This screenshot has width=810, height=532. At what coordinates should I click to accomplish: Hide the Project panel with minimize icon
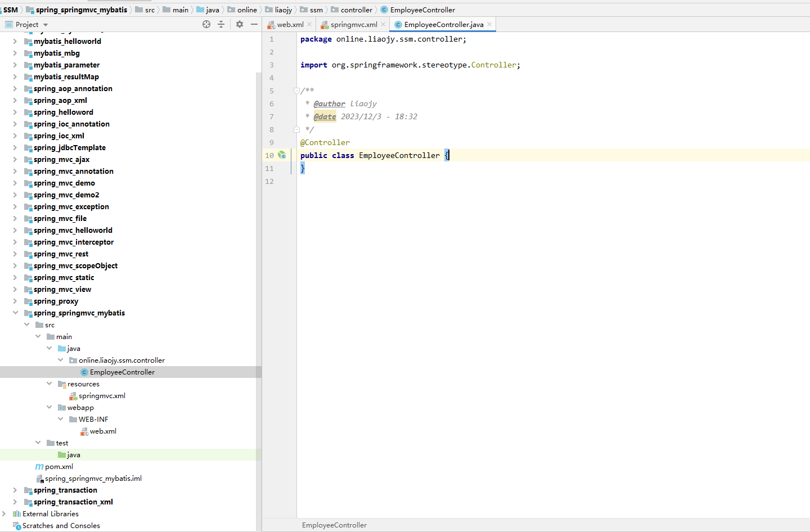click(254, 24)
